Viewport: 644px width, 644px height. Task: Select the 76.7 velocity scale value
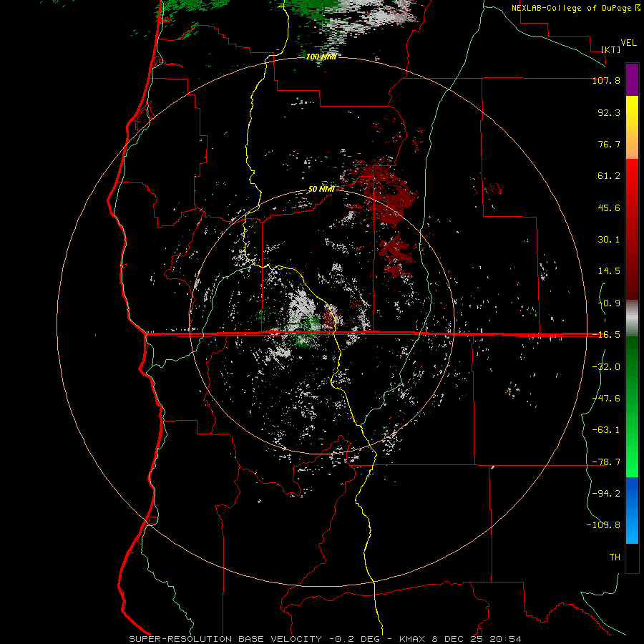coord(609,144)
